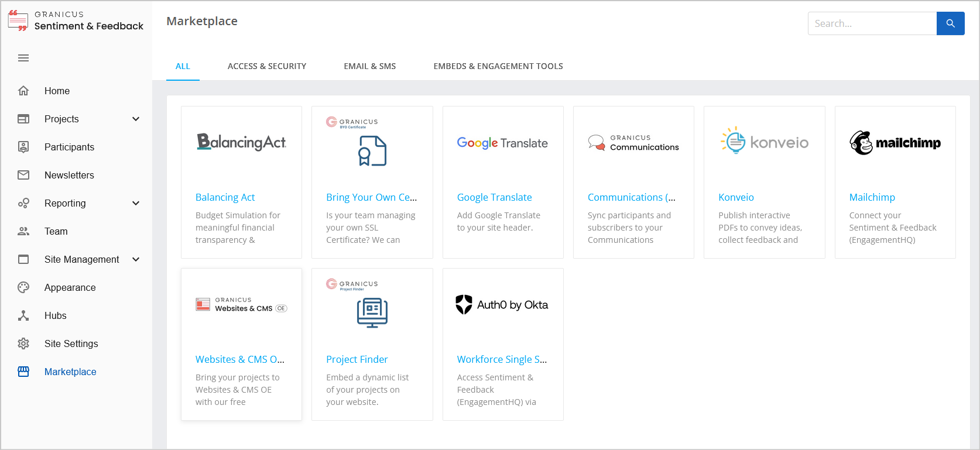Switch to the ACCESS & SECURITY tab
The height and width of the screenshot is (450, 980).
click(x=267, y=66)
